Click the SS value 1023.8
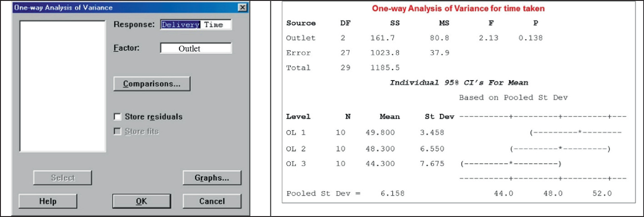Image resolution: width=644 pixels, height=217 pixels. click(x=385, y=53)
